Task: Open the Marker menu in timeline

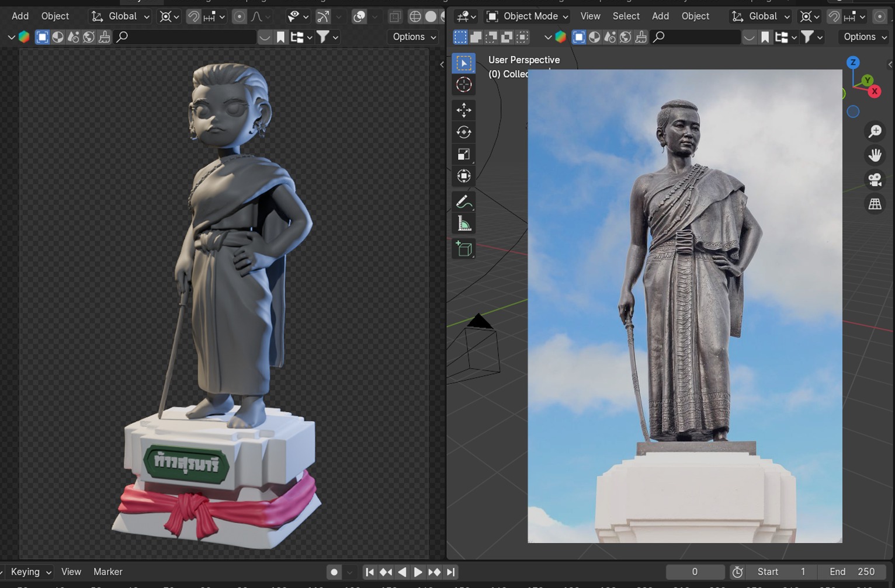Action: 107,572
